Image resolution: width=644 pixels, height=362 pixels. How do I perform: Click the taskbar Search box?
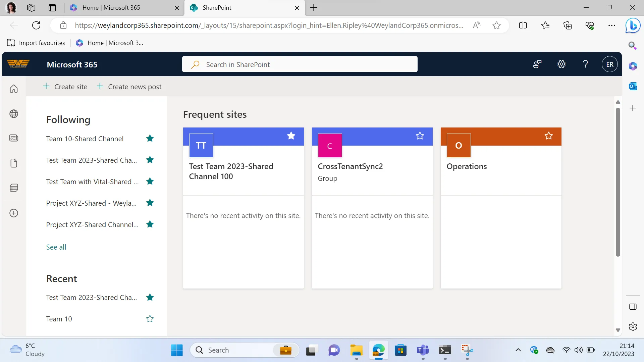coord(245,350)
